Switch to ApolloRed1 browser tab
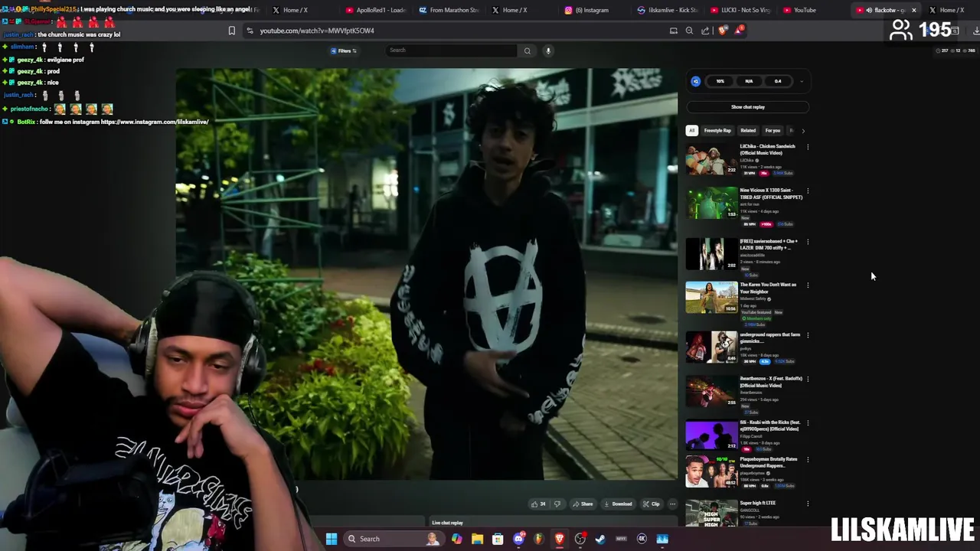The width and height of the screenshot is (980, 551). 375,10
